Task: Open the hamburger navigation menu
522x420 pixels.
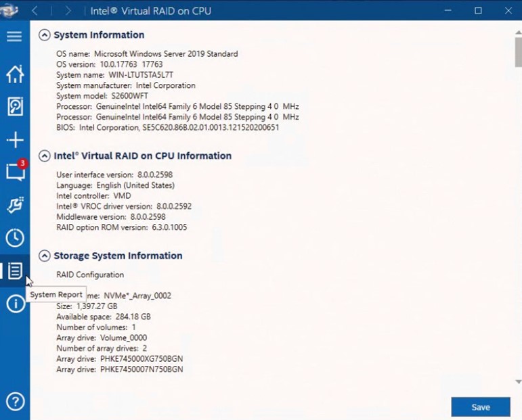Action: (x=14, y=37)
